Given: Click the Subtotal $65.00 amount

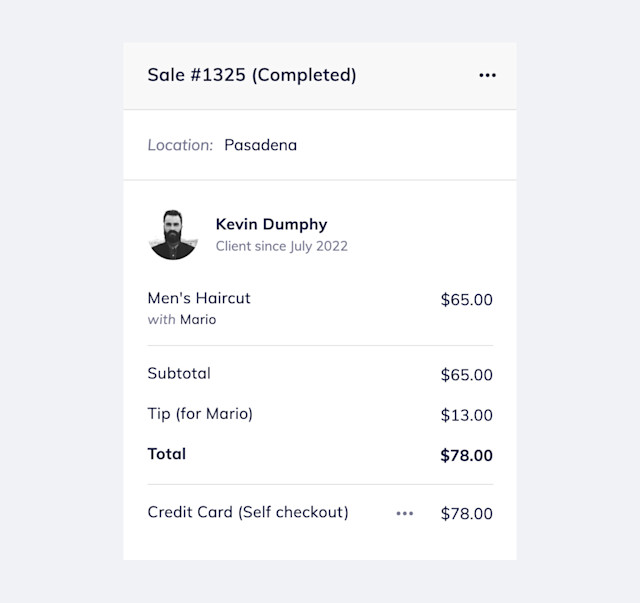Looking at the screenshot, I should tap(467, 375).
